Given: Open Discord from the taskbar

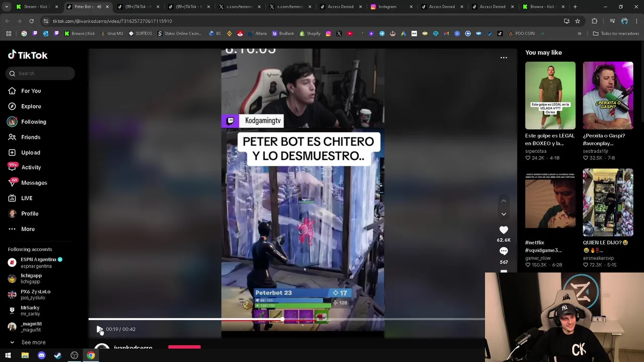Looking at the screenshot, I should pyautogui.click(x=41, y=356).
